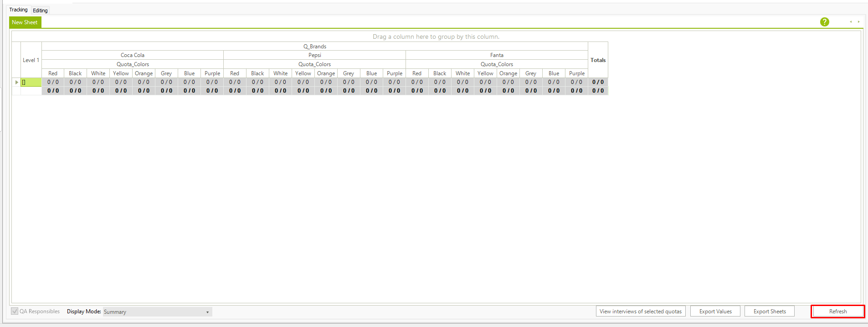Select the White column under Fanta

462,73
